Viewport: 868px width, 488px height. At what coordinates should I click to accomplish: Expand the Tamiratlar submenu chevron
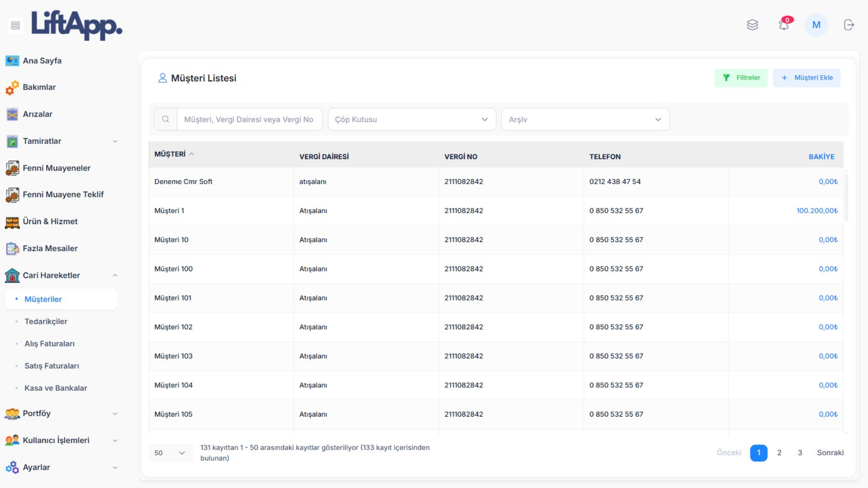click(x=115, y=141)
